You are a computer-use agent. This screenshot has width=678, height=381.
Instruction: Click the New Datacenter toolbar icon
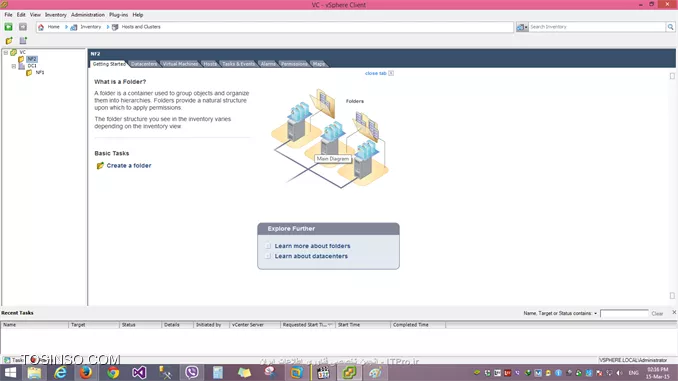(x=23, y=41)
